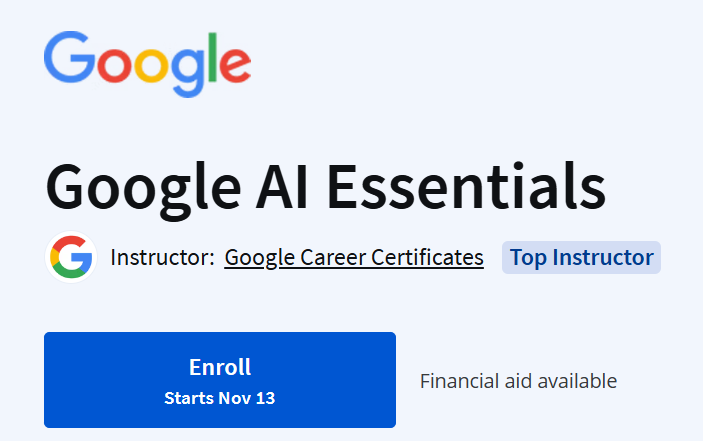Click the Top Instructor badge
Screen dimensions: 703x441
(x=581, y=258)
